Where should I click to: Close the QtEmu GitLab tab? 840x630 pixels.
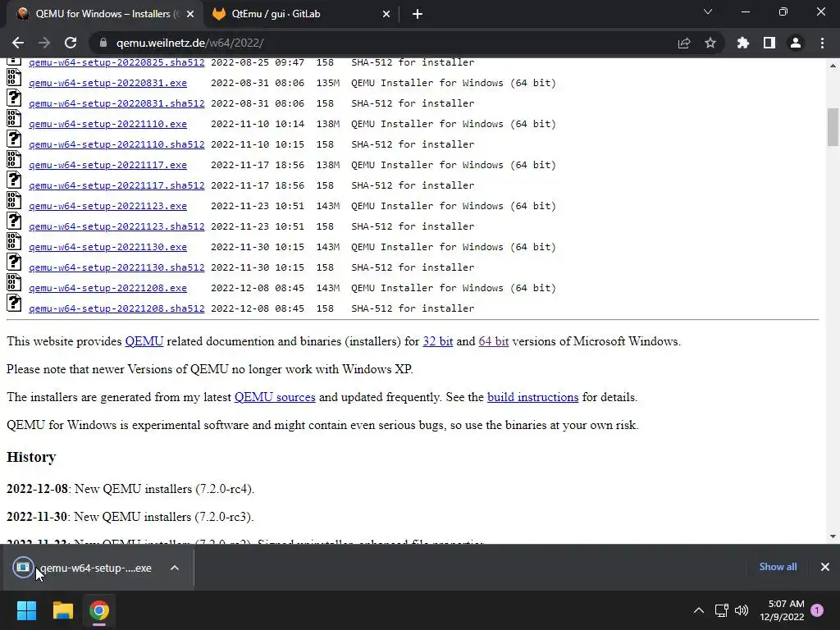click(386, 14)
